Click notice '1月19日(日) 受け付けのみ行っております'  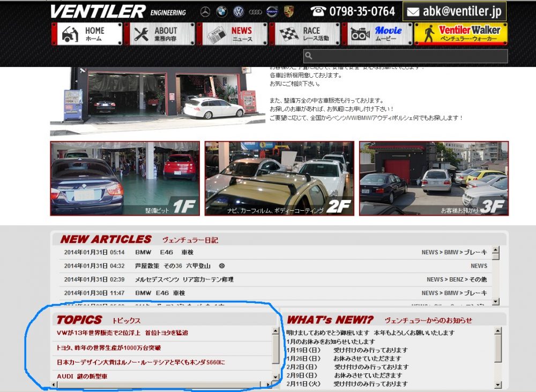(x=347, y=350)
